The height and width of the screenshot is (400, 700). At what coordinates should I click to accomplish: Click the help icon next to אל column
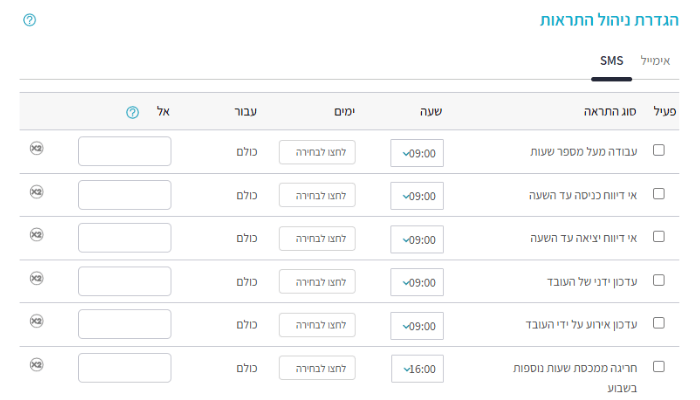(132, 112)
